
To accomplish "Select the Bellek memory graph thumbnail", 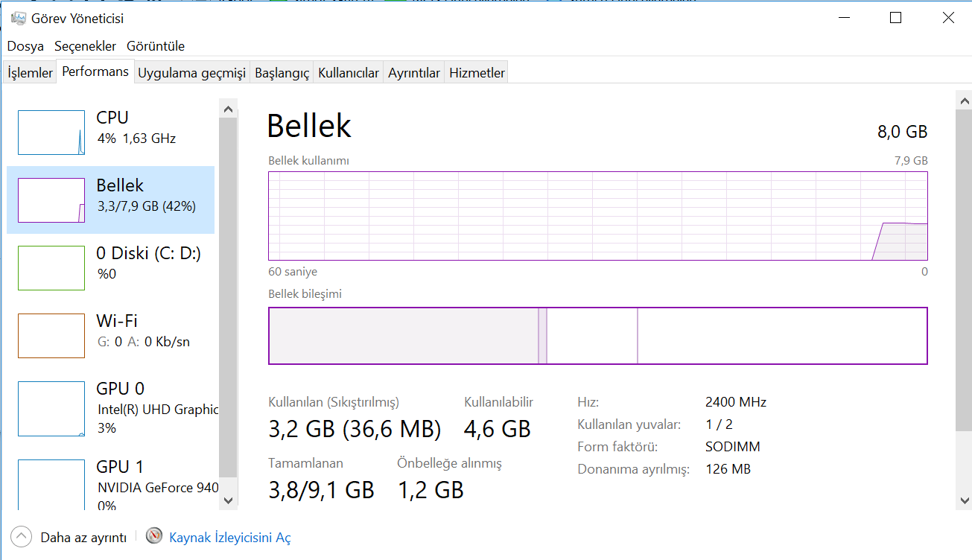I will (51, 200).
